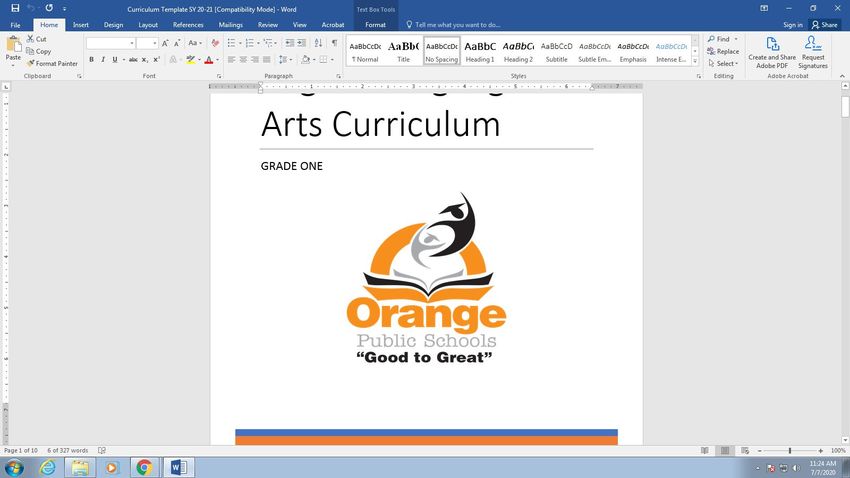
Task: Switch to Web Layout view
Action: (745, 450)
